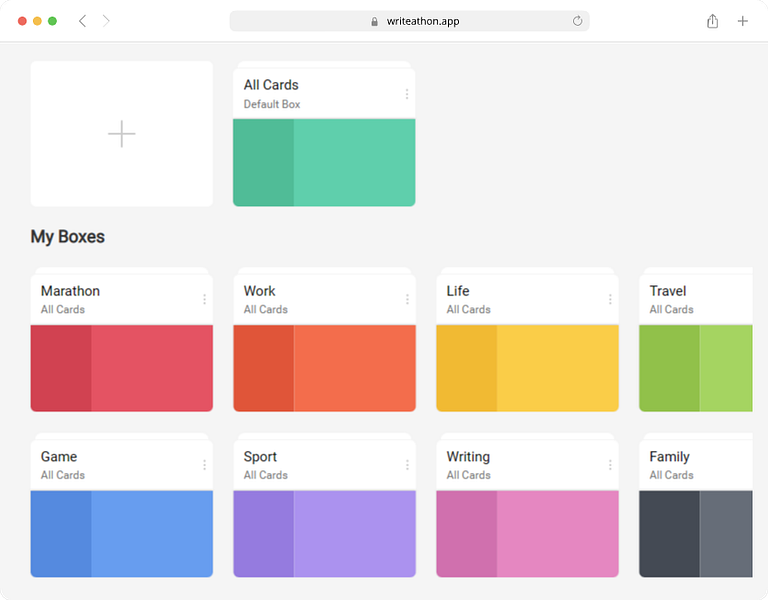Open a new browser tab with the plus icon
This screenshot has width=768, height=600.
point(743,21)
